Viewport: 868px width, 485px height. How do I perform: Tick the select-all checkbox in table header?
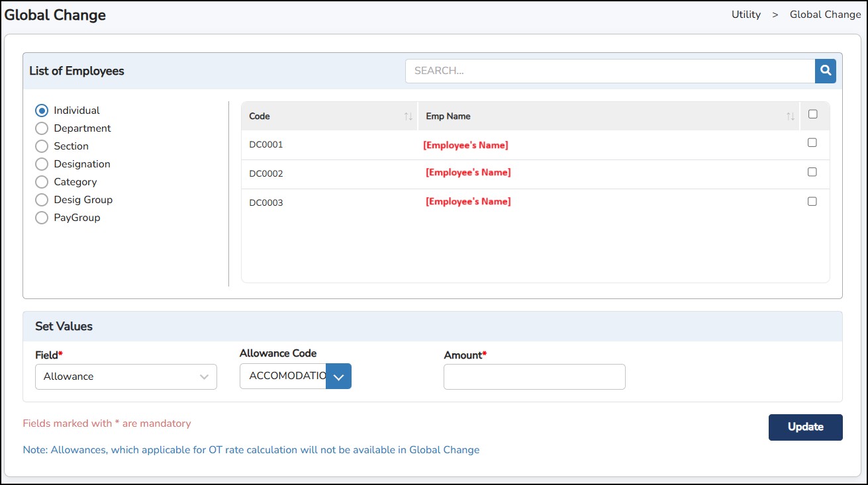[813, 114]
